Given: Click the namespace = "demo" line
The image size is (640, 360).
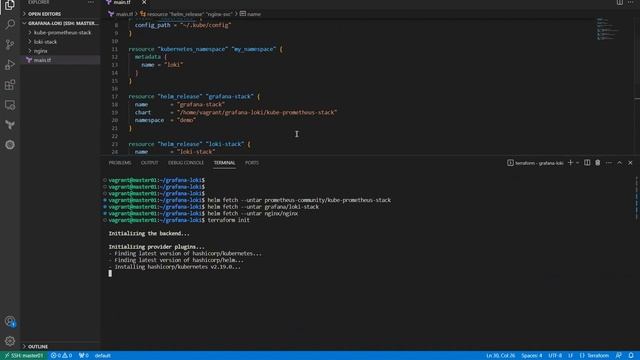Looking at the screenshot, I should click(x=165, y=120).
